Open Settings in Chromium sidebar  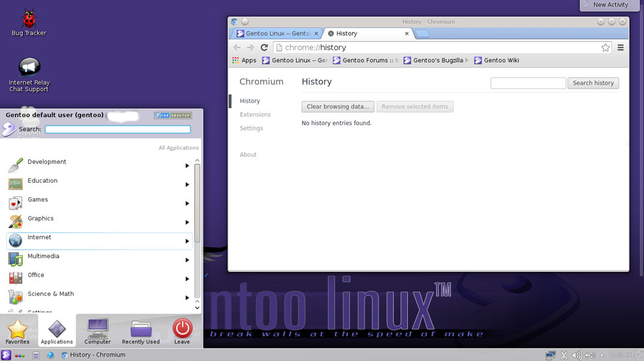tap(251, 129)
